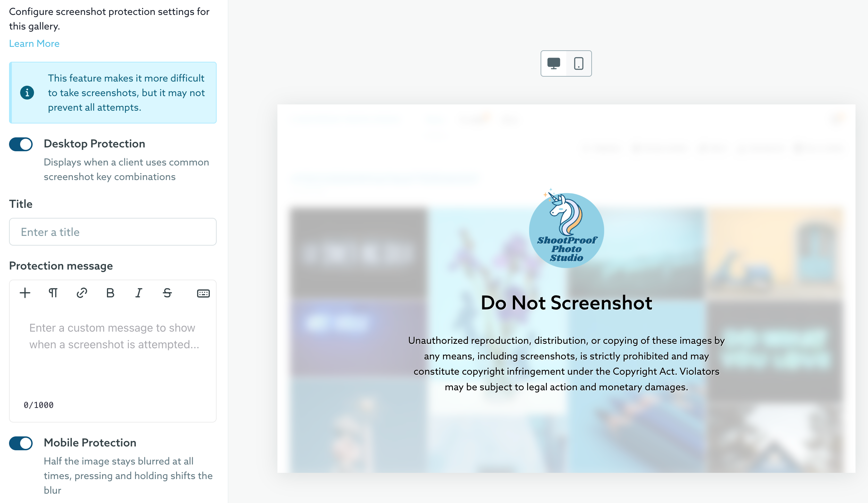Screen dimensions: 868x503
Task: Switch preview to desktop view
Action: (x=554, y=63)
